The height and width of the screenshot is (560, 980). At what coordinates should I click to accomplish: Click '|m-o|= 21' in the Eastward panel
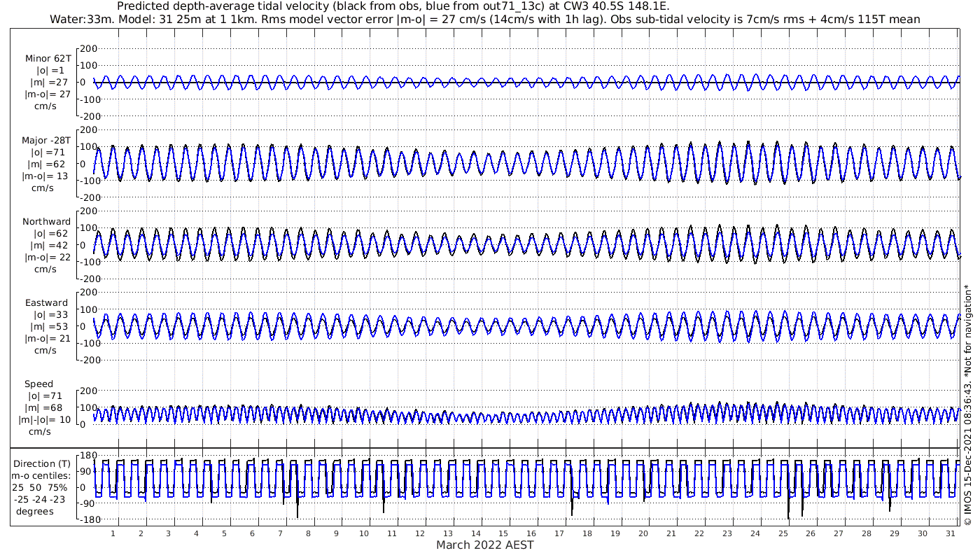point(46,338)
